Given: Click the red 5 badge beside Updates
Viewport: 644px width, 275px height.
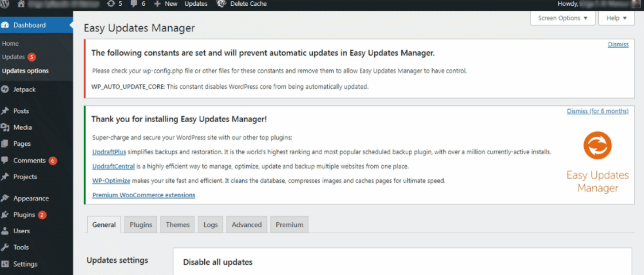Looking at the screenshot, I should (31, 57).
